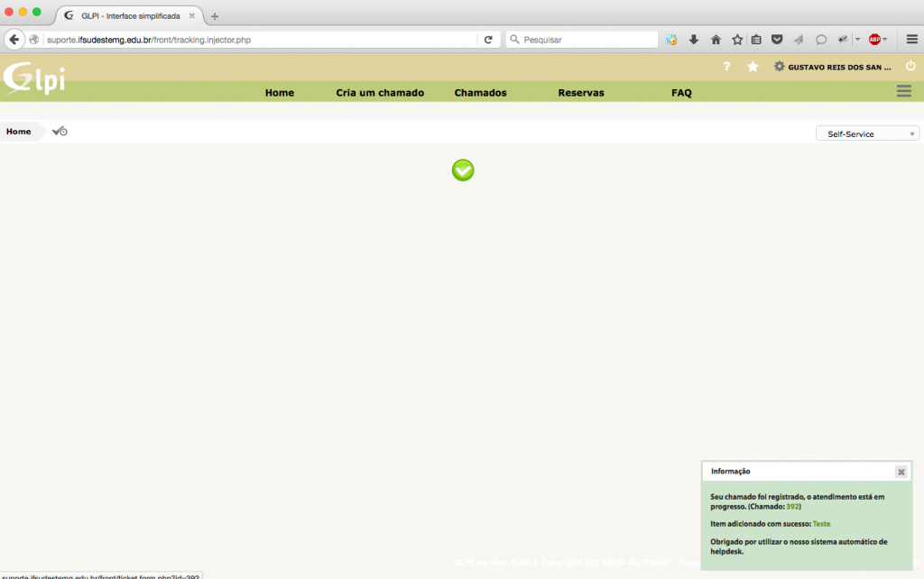This screenshot has height=579, width=924.
Task: Expand the Adblock Plus dropdown arrow
Action: (885, 40)
